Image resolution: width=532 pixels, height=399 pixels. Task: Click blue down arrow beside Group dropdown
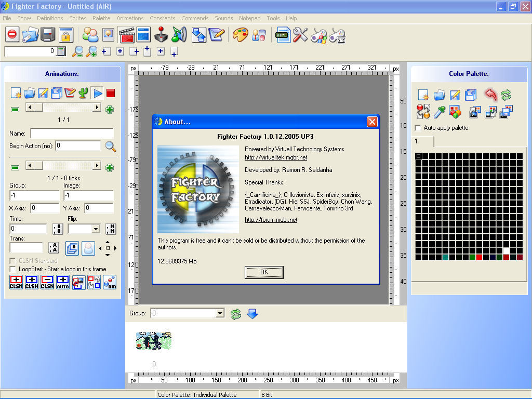click(252, 314)
